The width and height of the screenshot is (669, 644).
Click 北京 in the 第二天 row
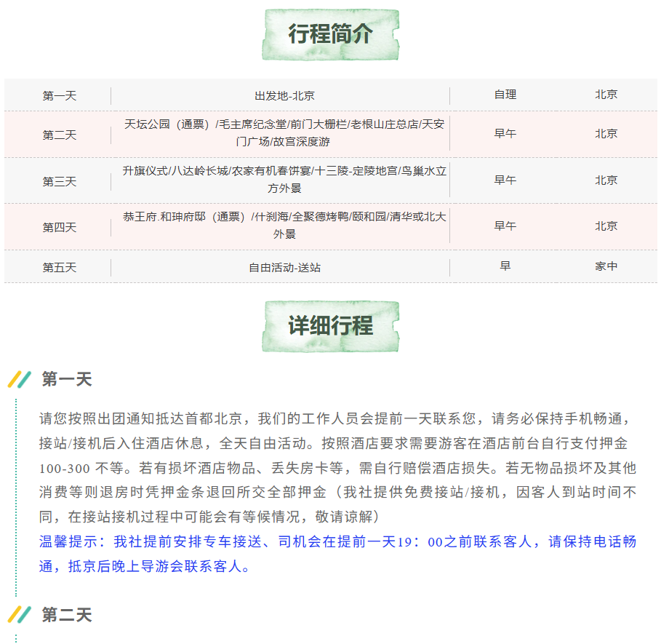(606, 134)
